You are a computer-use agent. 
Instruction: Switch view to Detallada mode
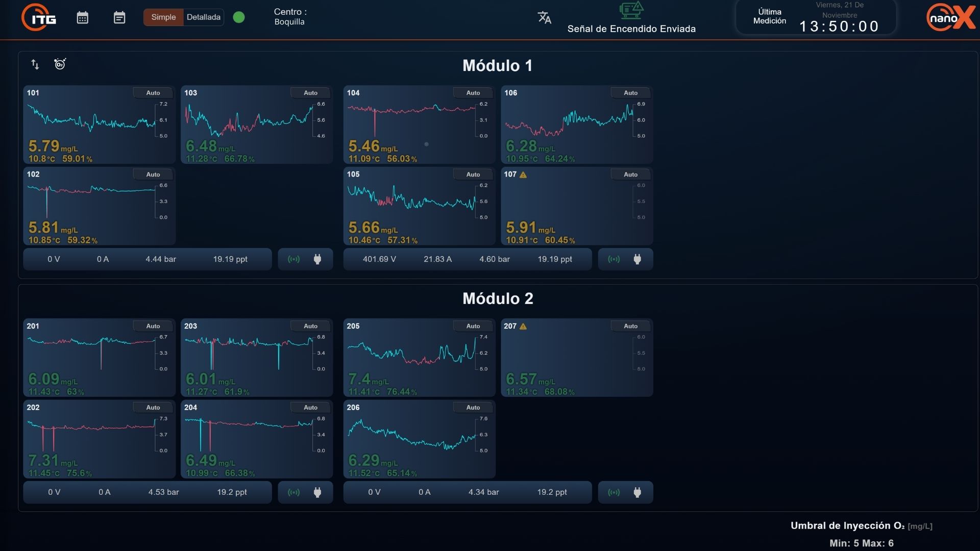pos(203,17)
